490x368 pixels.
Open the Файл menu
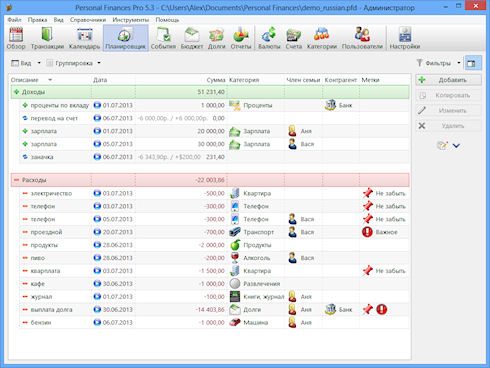pyautogui.click(x=14, y=20)
